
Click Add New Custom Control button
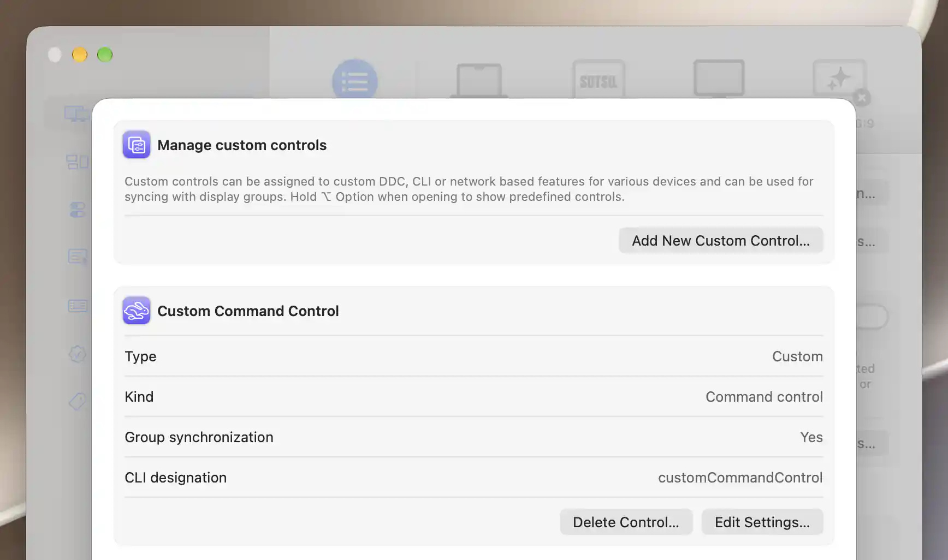point(721,241)
